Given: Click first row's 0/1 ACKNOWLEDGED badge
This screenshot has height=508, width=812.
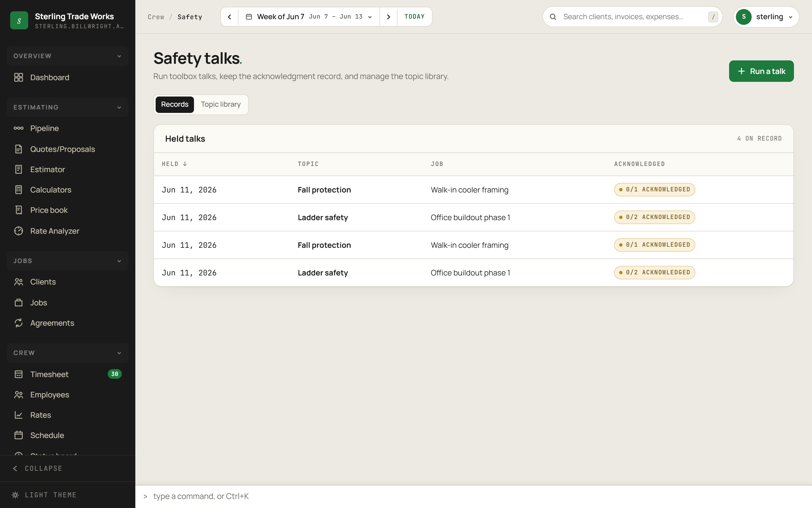Looking at the screenshot, I should click(654, 189).
